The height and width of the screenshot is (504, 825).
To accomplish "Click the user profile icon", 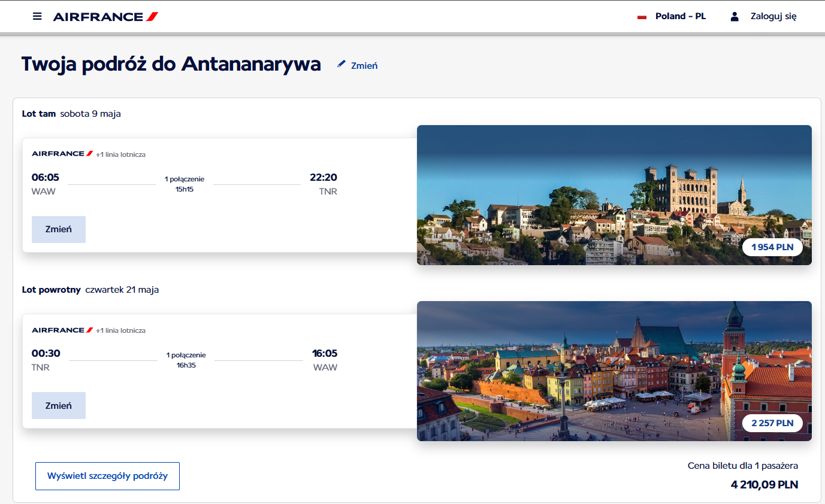I will tap(735, 17).
